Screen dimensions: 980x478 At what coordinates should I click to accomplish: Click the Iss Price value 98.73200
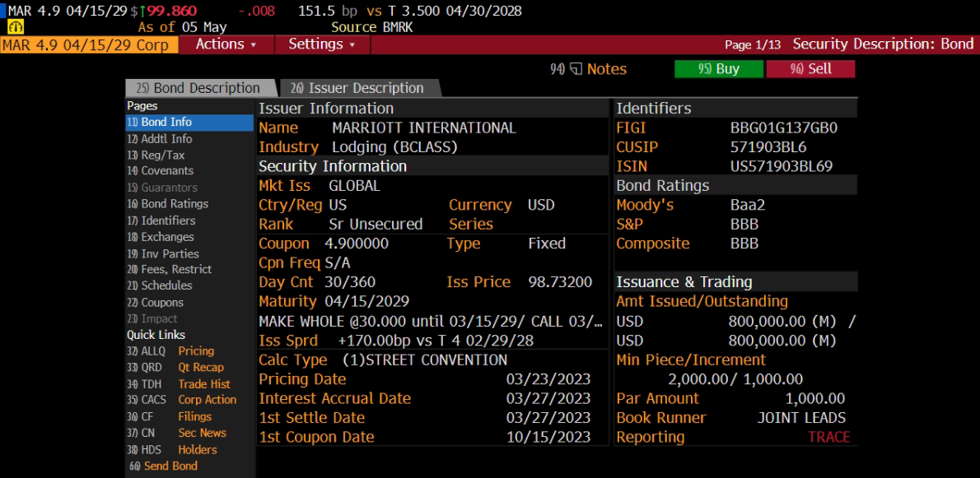(x=560, y=282)
